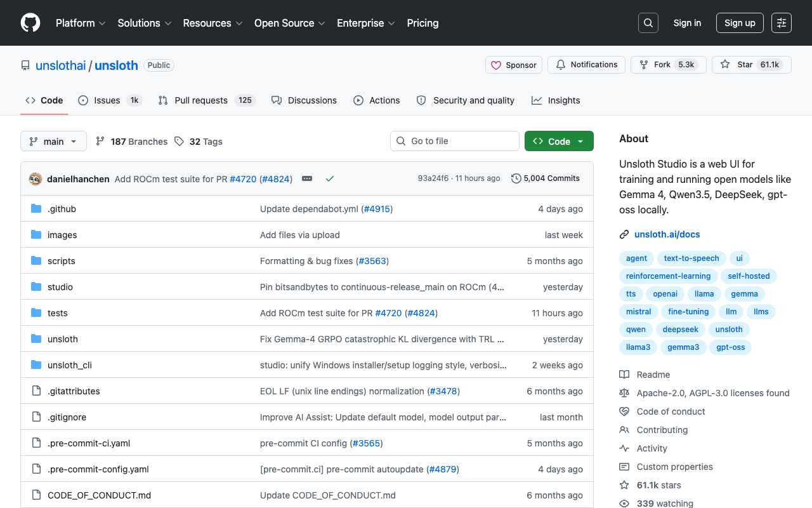Click danielhanchen's avatar image
Image resolution: width=812 pixels, height=508 pixels.
tap(36, 179)
